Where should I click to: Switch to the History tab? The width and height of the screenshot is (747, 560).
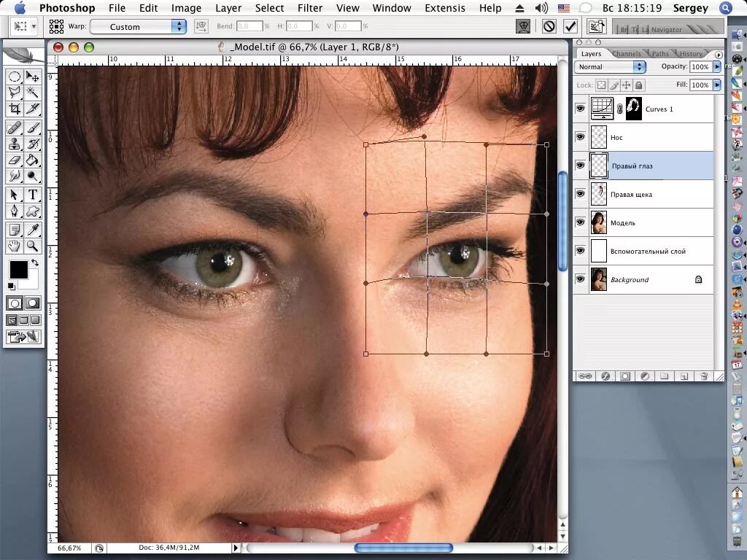[x=691, y=54]
